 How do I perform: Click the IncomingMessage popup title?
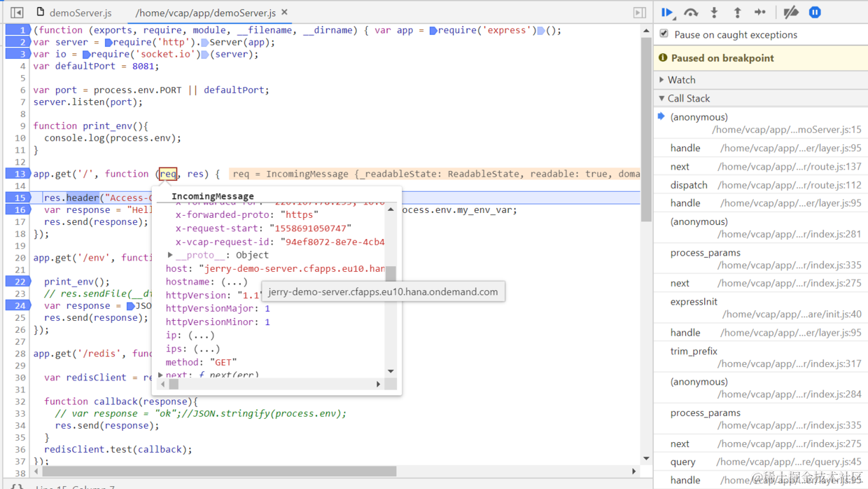pos(213,196)
